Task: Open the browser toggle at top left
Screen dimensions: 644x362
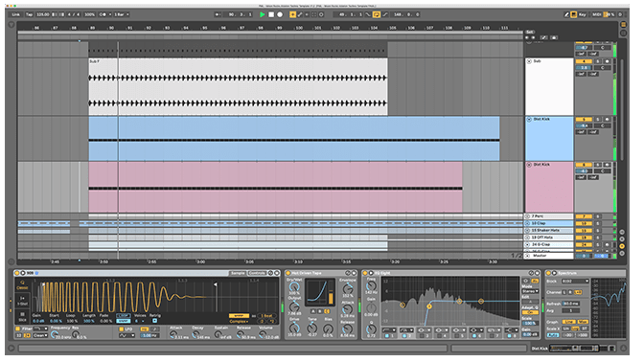Action: click(x=11, y=25)
